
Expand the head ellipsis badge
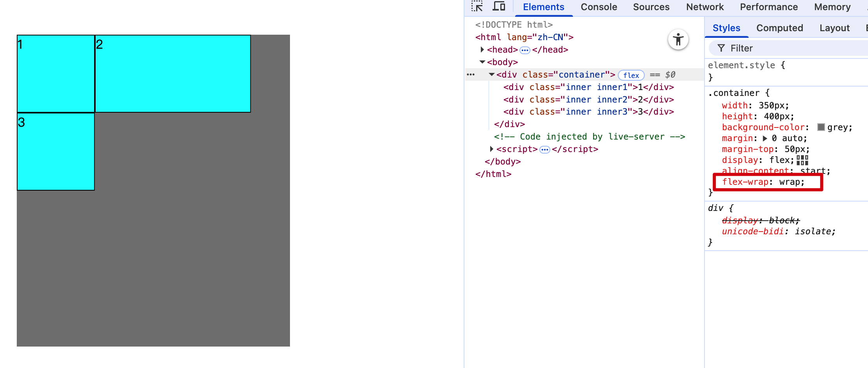pos(525,50)
